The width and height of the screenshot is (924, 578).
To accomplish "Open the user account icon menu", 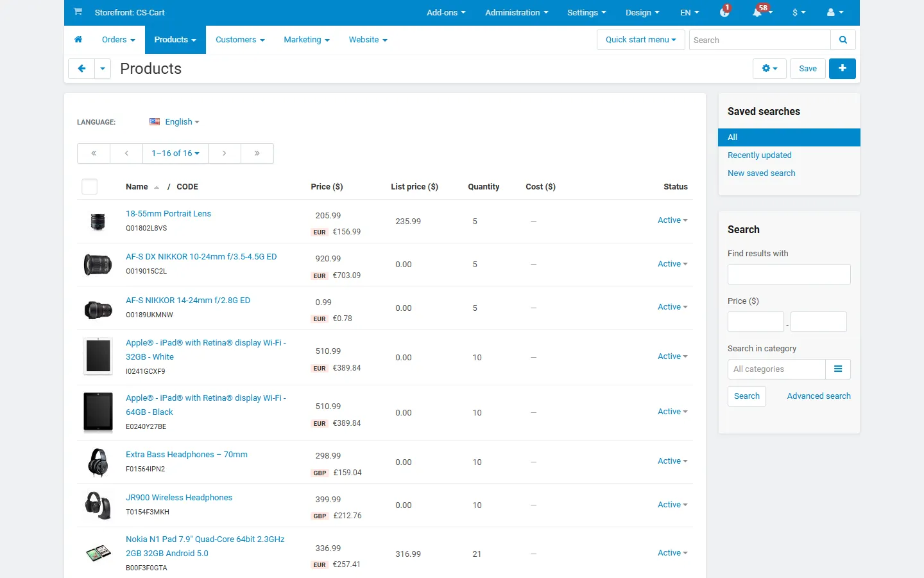I will click(x=835, y=12).
